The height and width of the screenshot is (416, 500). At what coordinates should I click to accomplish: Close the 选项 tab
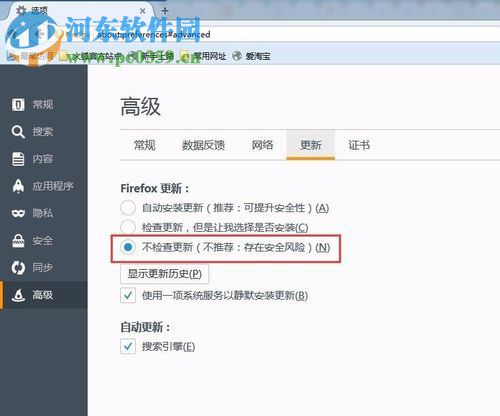142,11
